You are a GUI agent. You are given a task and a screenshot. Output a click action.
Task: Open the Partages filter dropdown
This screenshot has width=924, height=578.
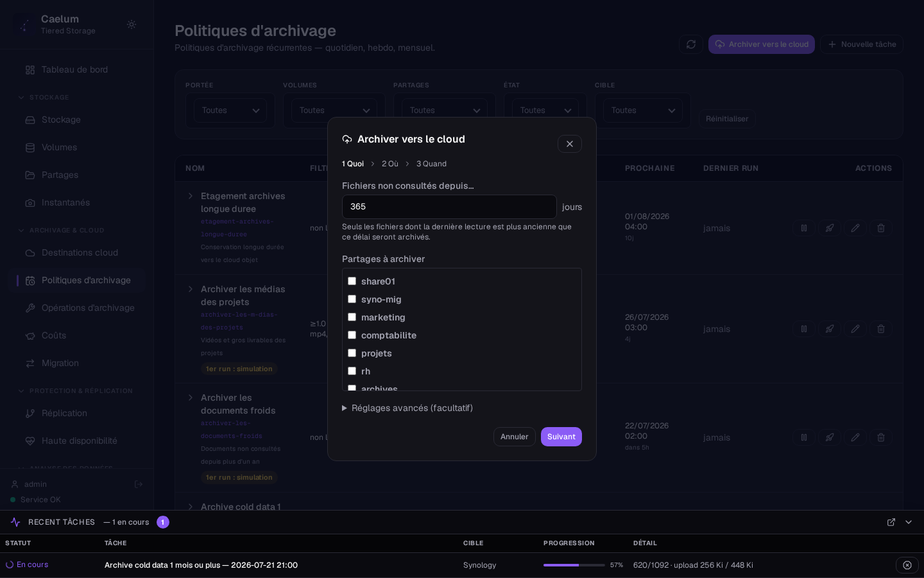tap(445, 110)
